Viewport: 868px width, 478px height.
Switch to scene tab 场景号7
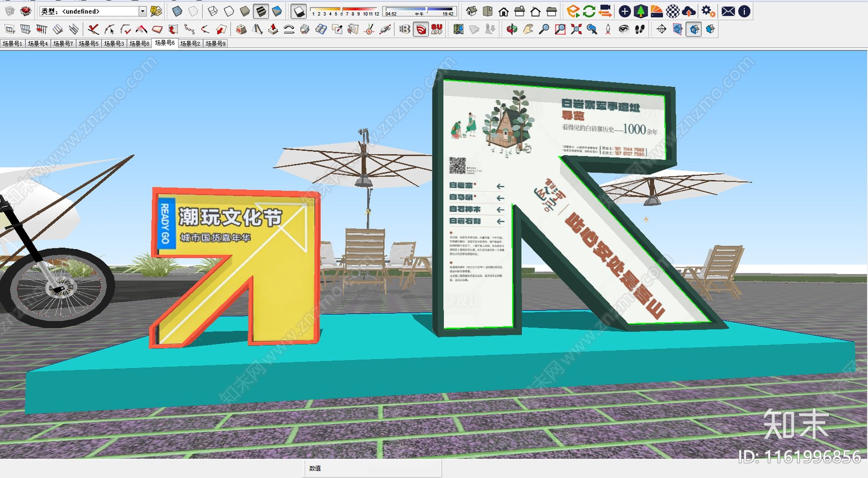63,43
